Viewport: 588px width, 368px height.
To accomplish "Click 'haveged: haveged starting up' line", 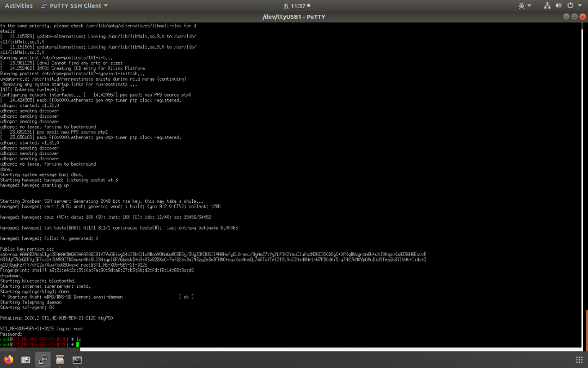I will (34, 185).
